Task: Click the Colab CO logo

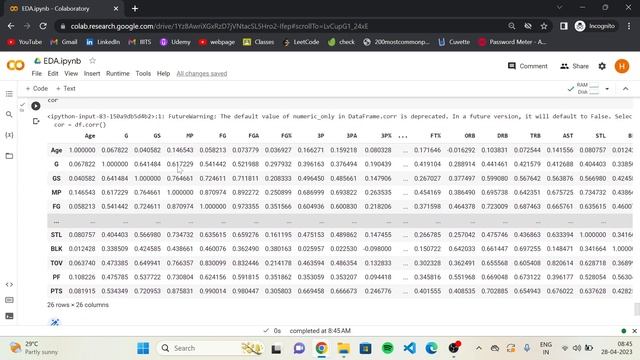Action: pos(16,65)
